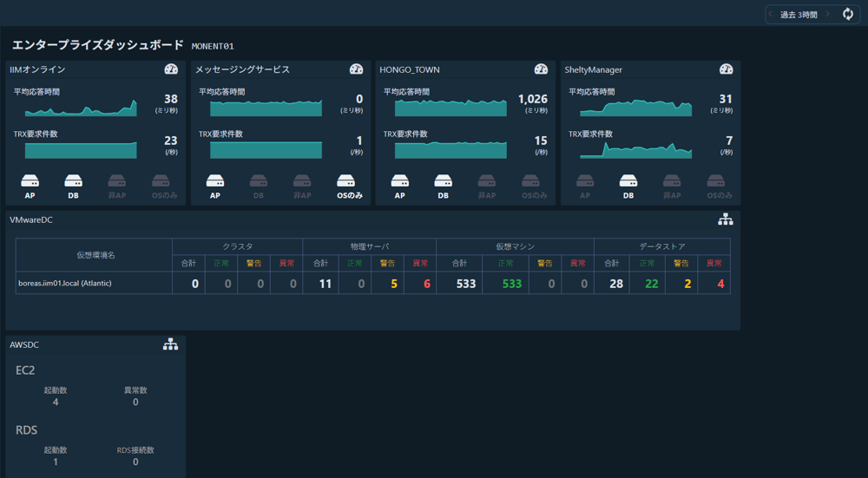868x478 pixels.
Task: Click the HONGO_TOWN gauge icon
Action: pyautogui.click(x=541, y=69)
